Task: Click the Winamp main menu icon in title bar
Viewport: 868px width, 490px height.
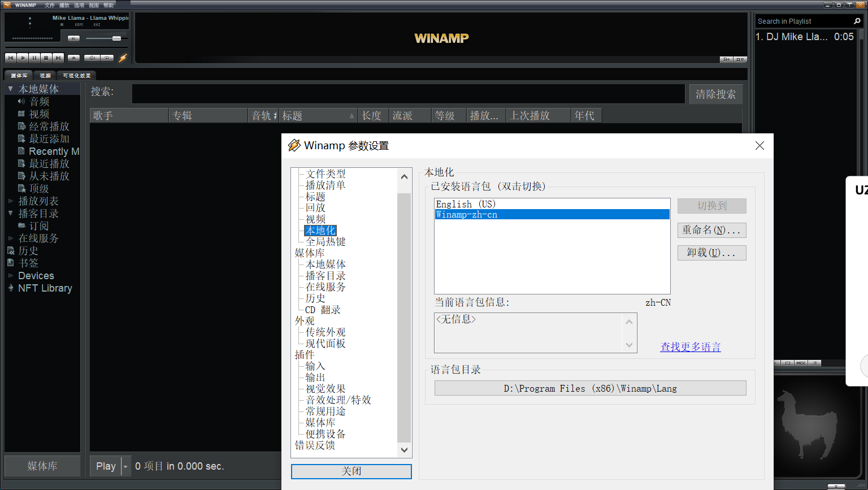Action: click(7, 5)
